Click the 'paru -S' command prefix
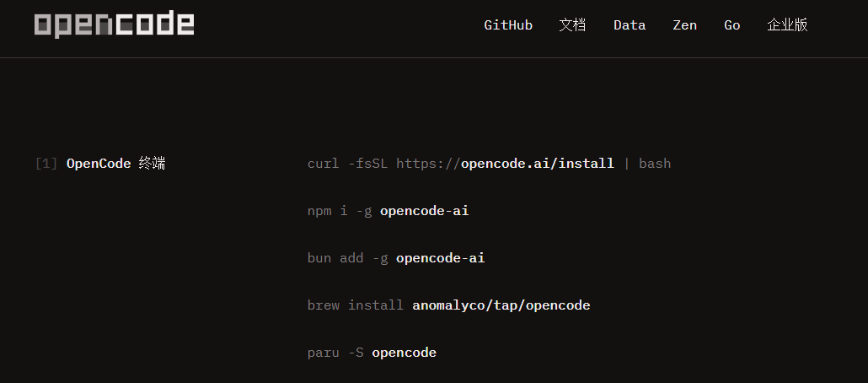 tap(335, 353)
